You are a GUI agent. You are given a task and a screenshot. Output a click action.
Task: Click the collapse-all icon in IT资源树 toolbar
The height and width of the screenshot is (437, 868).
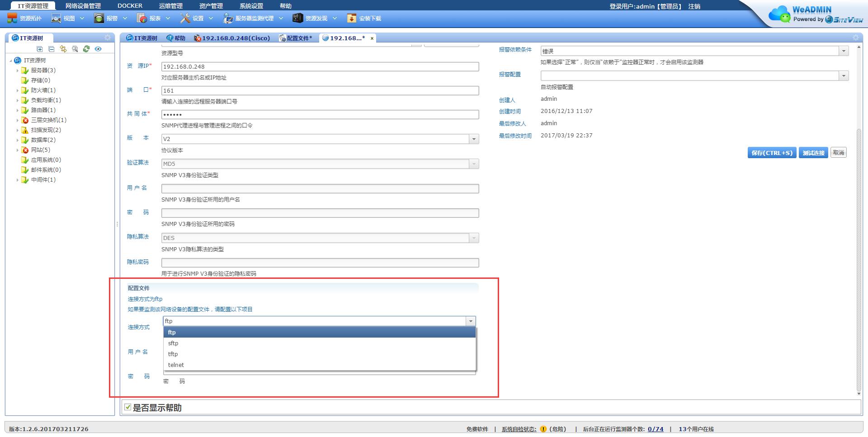click(52, 49)
